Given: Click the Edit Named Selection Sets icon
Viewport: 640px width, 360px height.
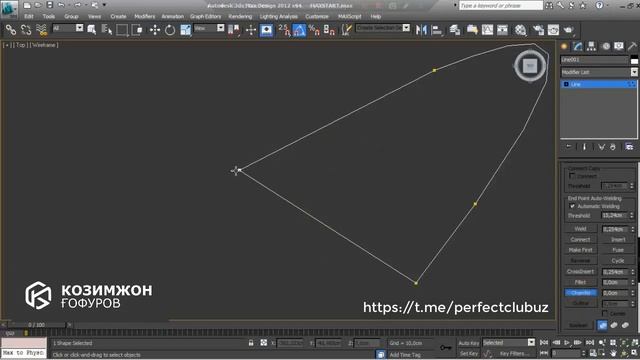Looking at the screenshot, I should tap(347, 30).
